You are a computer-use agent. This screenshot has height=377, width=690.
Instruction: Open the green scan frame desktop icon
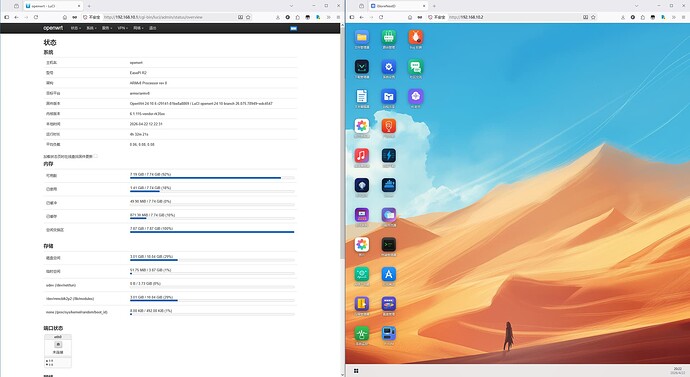click(x=362, y=274)
